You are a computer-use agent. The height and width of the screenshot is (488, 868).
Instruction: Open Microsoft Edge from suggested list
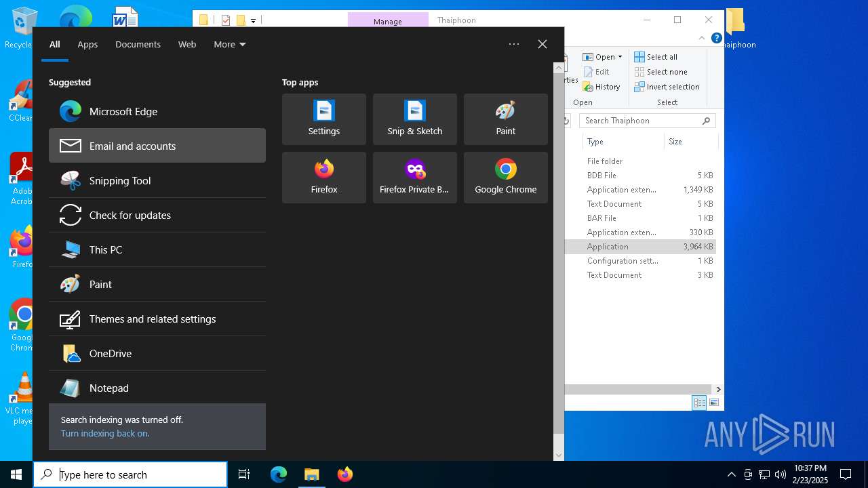coord(157,111)
